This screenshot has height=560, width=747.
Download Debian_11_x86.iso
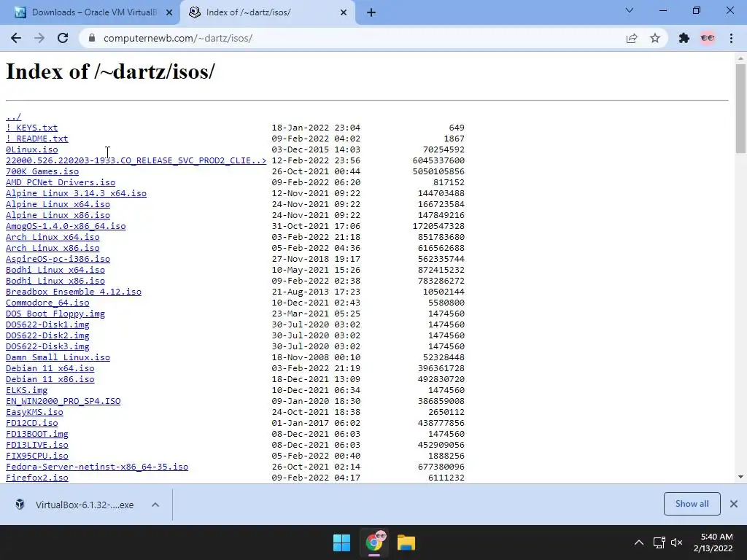50,379
